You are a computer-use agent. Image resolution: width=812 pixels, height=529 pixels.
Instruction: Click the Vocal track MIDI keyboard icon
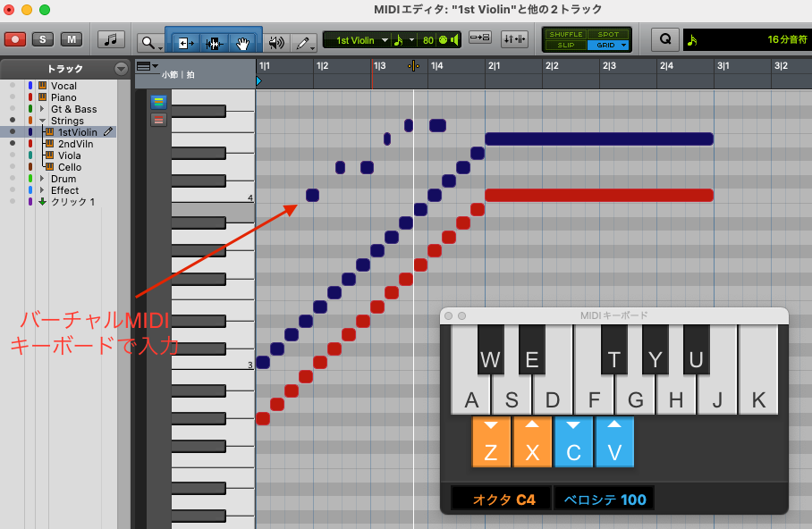click(x=42, y=86)
